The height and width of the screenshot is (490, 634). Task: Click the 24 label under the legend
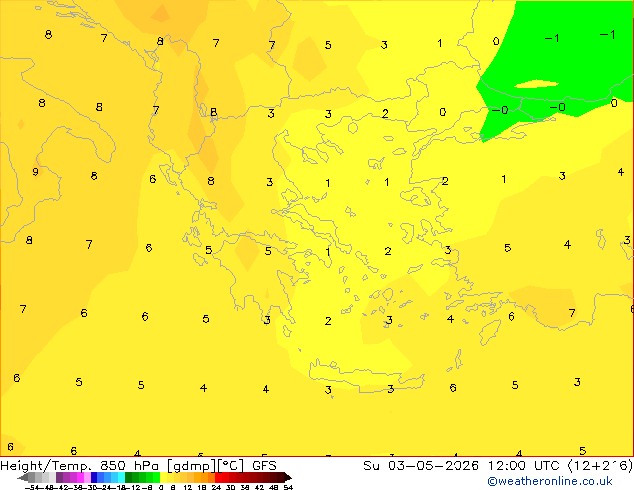pyautogui.click(x=216, y=487)
